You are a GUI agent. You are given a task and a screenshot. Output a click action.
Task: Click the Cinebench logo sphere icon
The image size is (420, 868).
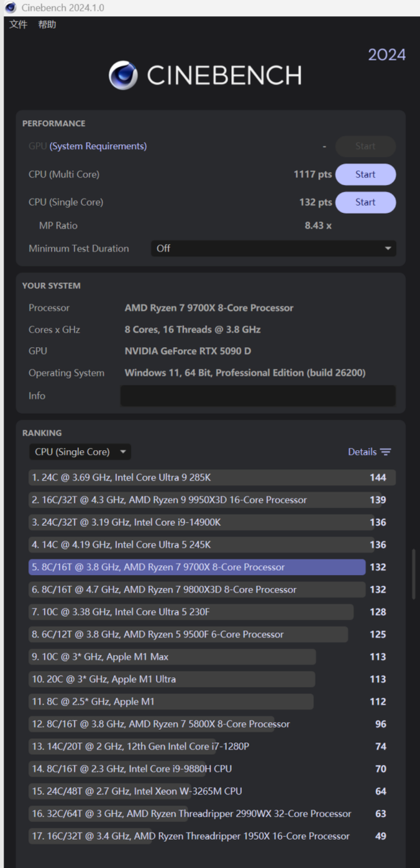coord(123,76)
